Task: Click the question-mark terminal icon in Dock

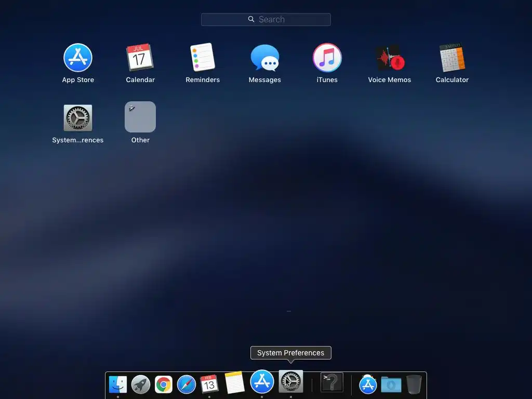Action: pos(332,382)
